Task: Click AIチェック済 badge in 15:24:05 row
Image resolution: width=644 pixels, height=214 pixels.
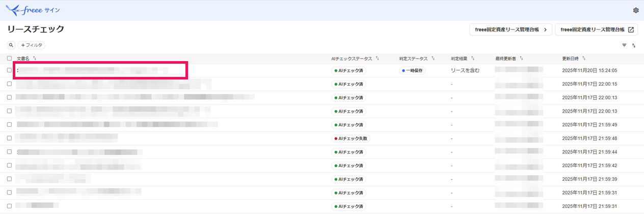Action: point(348,70)
